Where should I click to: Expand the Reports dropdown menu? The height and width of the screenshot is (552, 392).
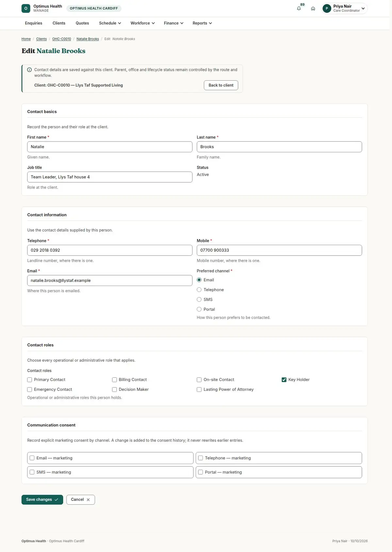point(202,23)
